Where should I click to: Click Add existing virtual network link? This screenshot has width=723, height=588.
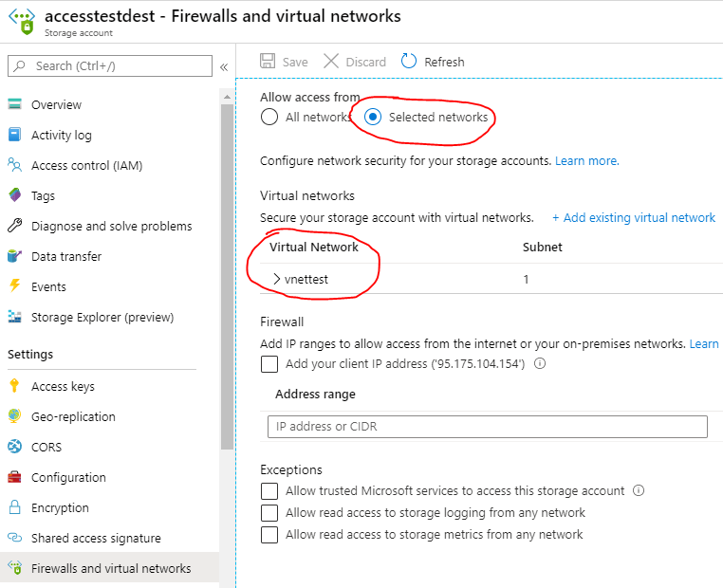(x=634, y=217)
